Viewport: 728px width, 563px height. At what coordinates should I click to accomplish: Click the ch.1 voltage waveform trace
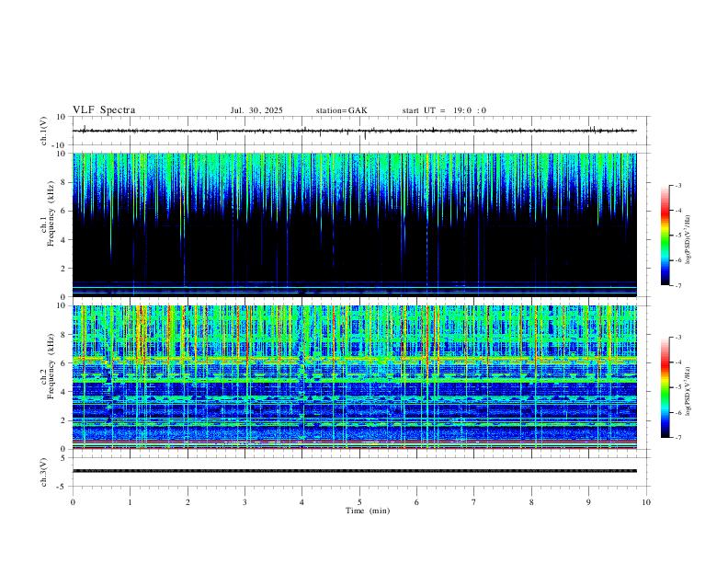click(354, 131)
